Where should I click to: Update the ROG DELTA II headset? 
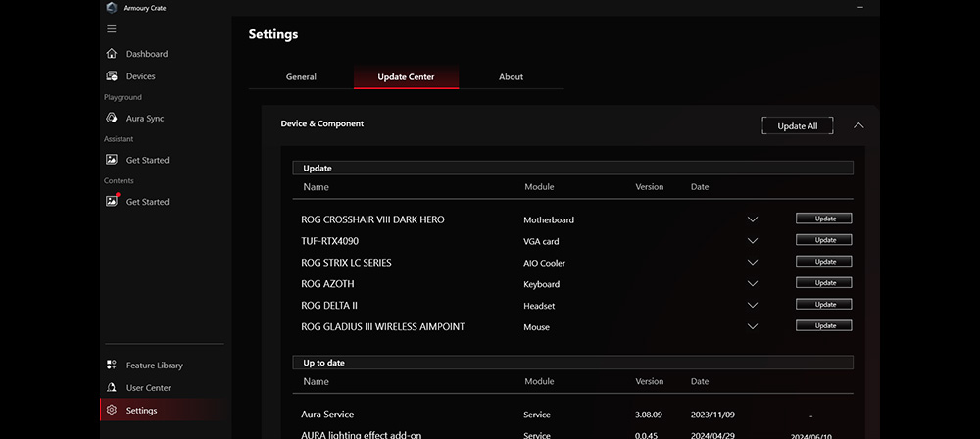coord(824,304)
